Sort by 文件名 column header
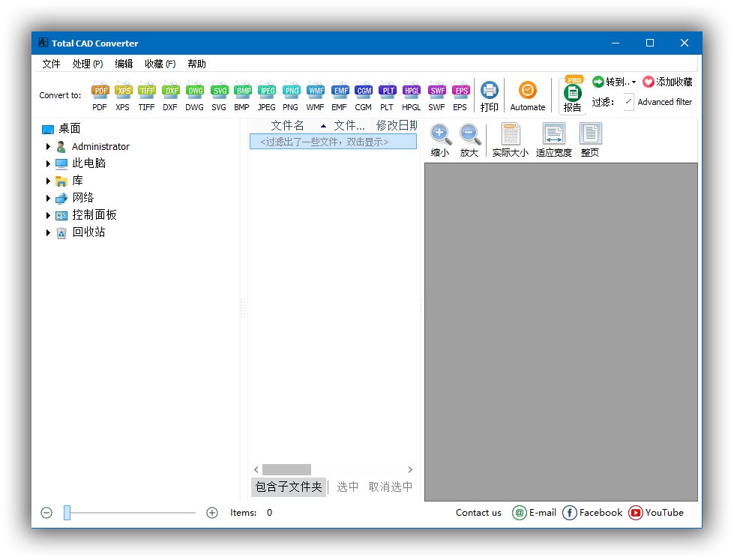 (288, 125)
